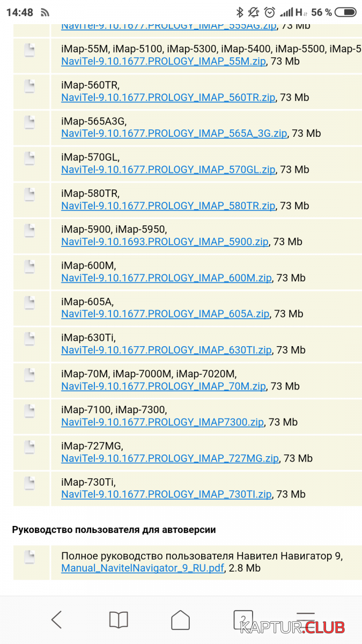Open the bookmarks book icon
Screen dimensions: 362x644
click(x=119, y=620)
